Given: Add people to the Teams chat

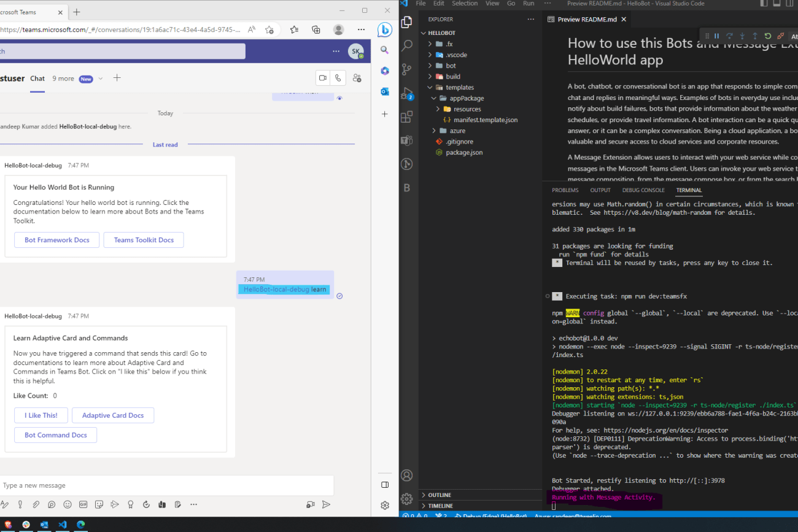Looking at the screenshot, I should (357, 78).
